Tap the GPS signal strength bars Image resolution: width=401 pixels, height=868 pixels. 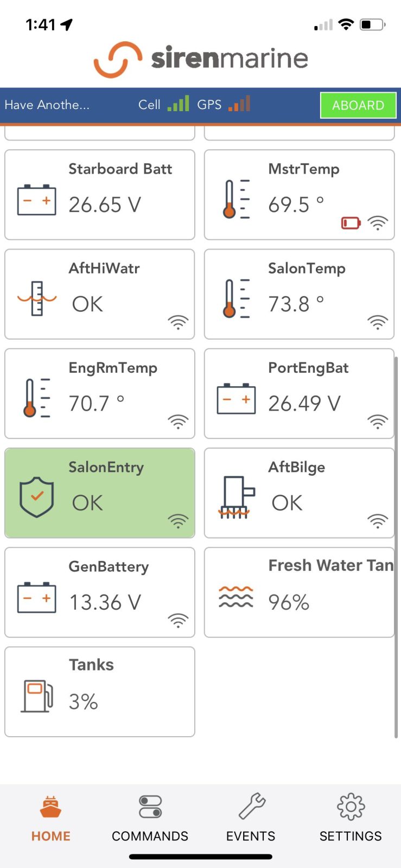pos(239,104)
